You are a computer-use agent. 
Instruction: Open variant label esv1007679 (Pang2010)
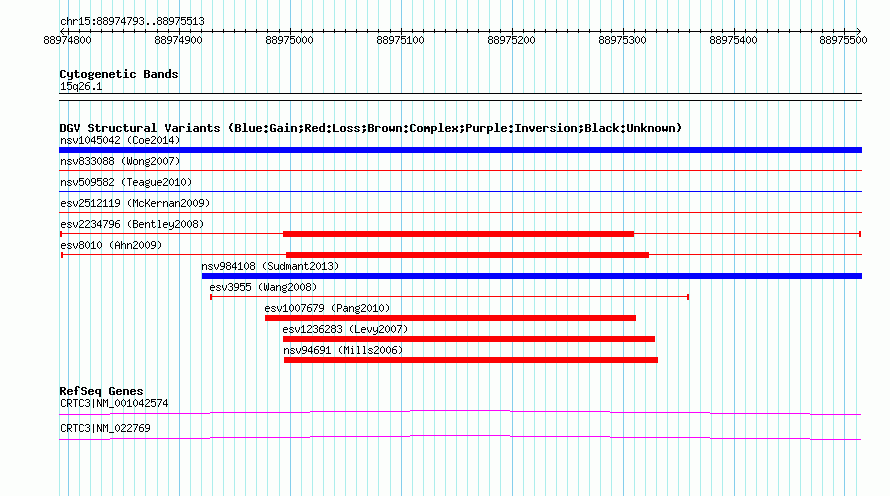(x=328, y=308)
